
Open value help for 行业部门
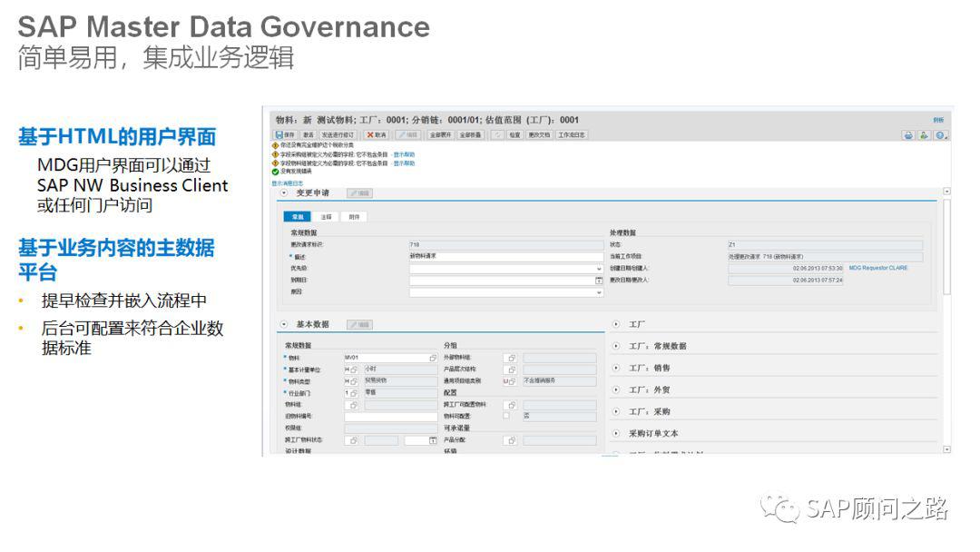tap(354, 393)
